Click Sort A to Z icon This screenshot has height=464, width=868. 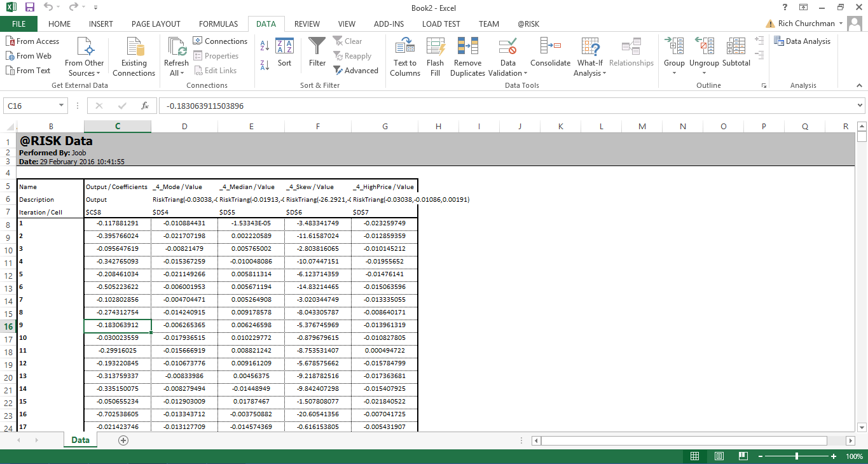click(265, 46)
